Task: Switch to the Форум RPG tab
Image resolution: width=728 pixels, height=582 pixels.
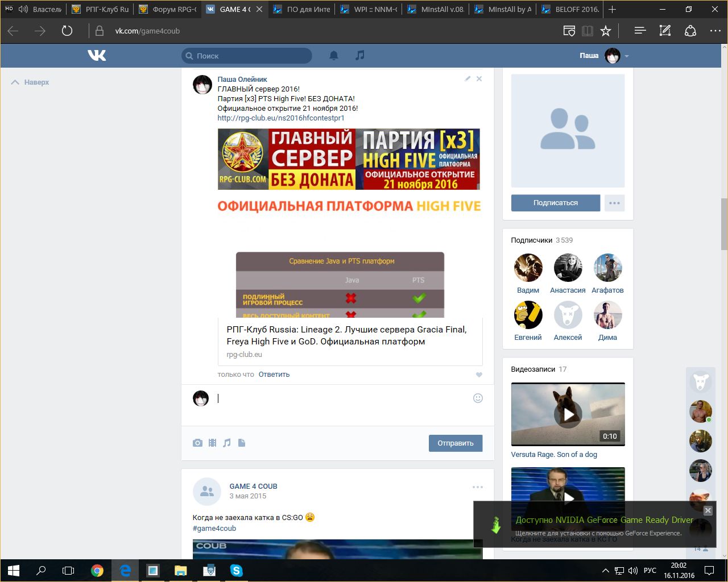Action: [168, 9]
